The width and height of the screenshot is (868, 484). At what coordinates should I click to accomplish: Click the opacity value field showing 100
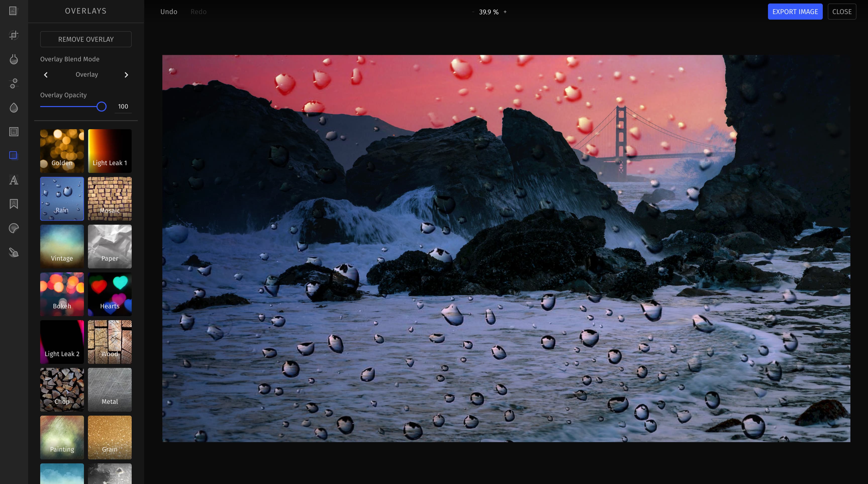(123, 107)
